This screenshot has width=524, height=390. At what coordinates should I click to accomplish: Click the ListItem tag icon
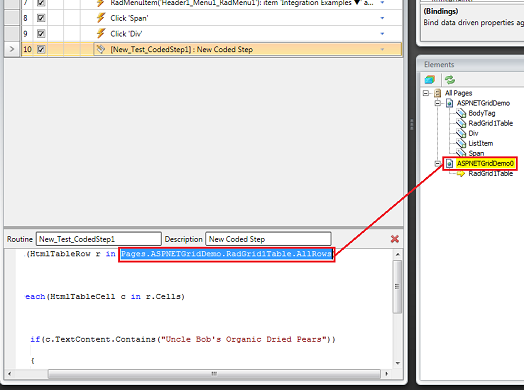[x=461, y=143]
